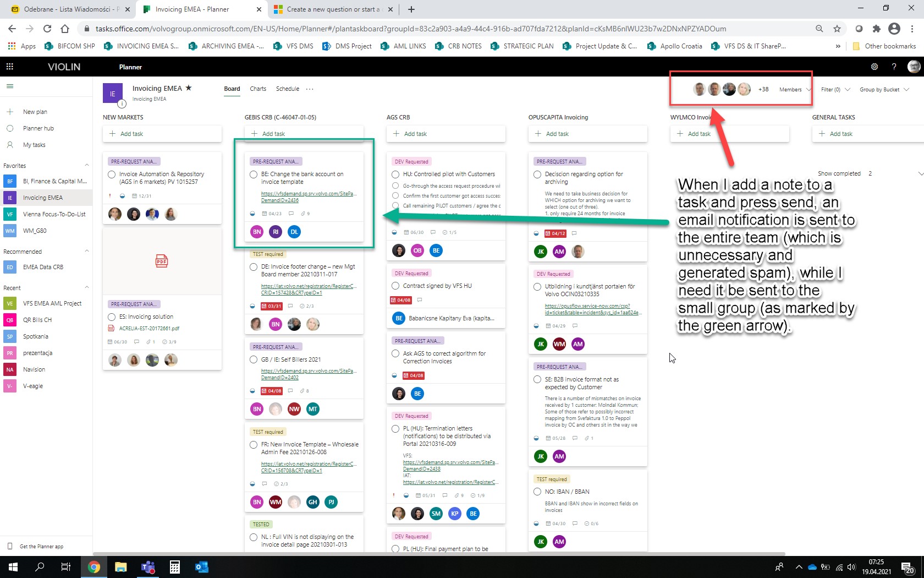
Task: Complete NO: IBAN / BBAN task
Action: click(x=537, y=492)
